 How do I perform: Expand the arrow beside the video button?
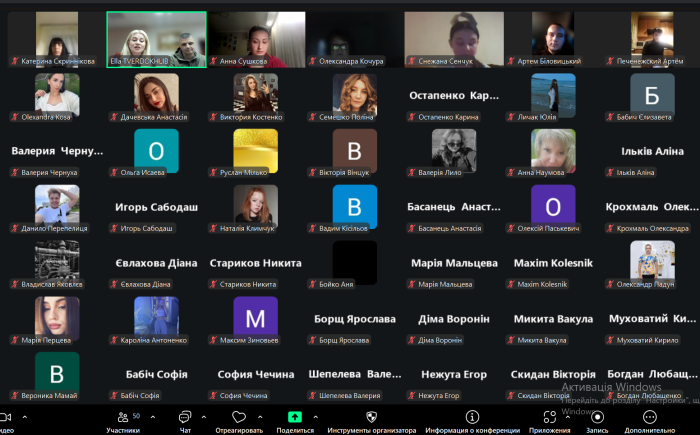pos(25,416)
